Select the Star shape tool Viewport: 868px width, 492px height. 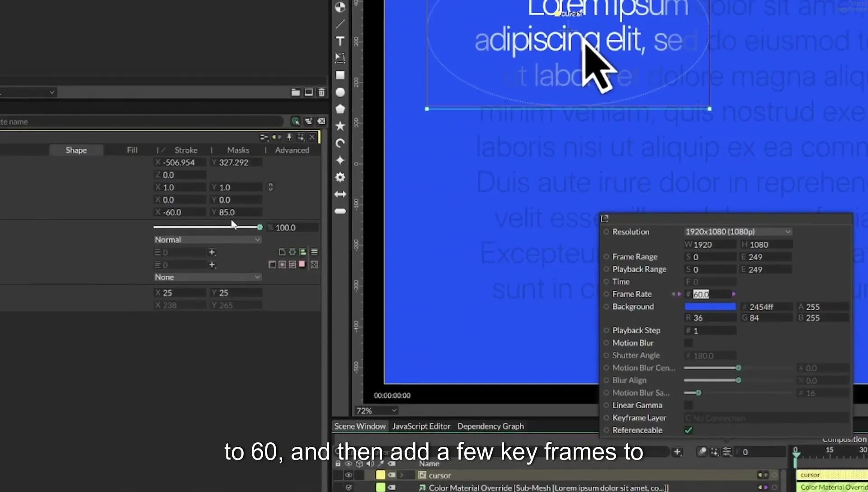(340, 126)
